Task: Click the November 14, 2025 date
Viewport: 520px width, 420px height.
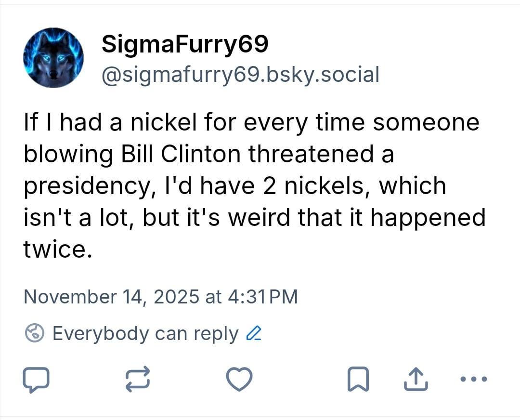Action: [x=111, y=296]
